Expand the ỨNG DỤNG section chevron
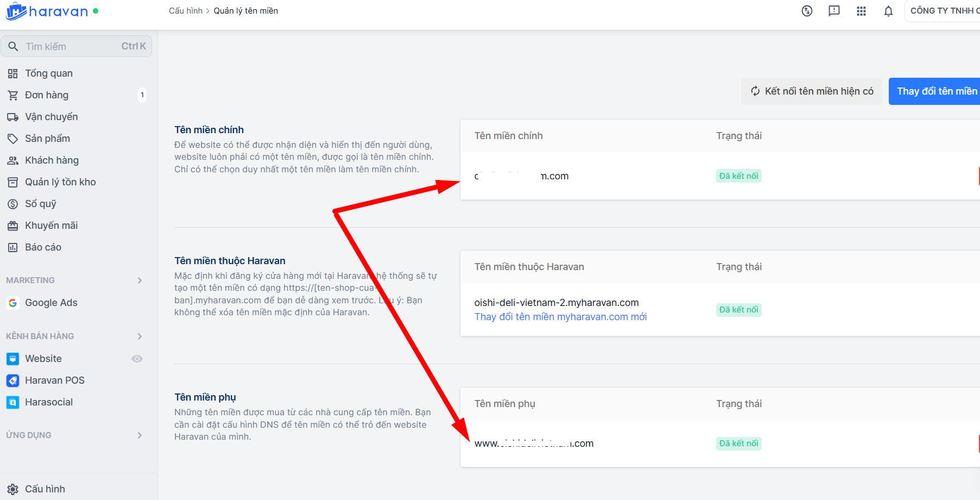The height and width of the screenshot is (500, 980). coord(140,435)
